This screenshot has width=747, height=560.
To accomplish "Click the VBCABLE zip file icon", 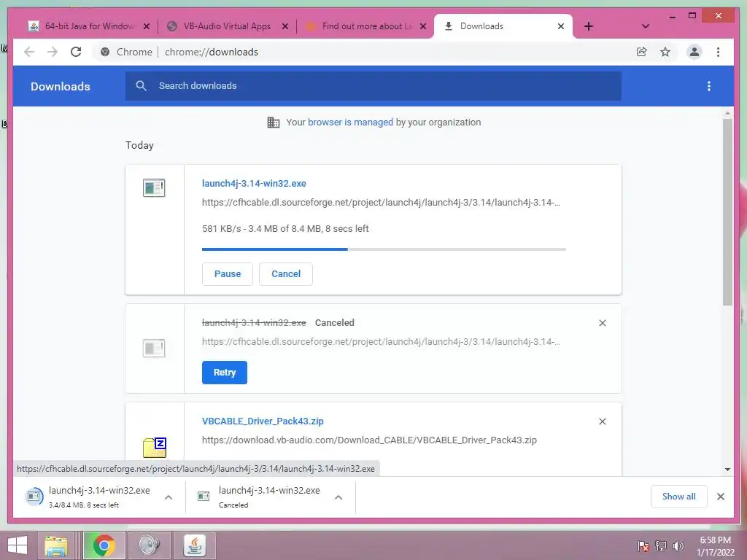I will tap(155, 447).
